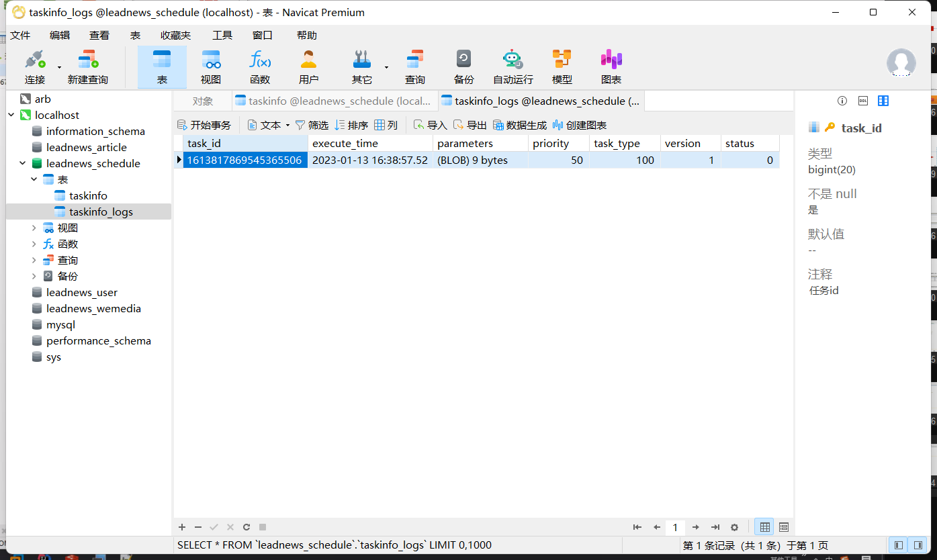This screenshot has width=937, height=560.
Task: Click the page number field showing 1
Action: click(676, 527)
